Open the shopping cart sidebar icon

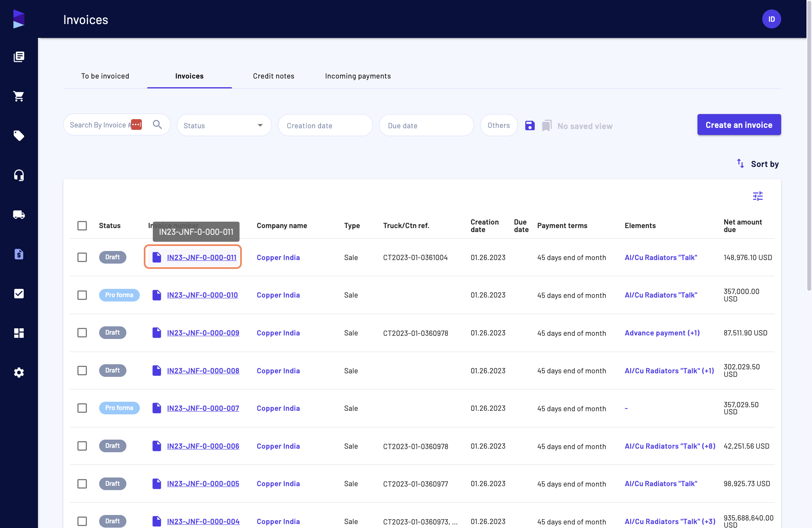19,96
